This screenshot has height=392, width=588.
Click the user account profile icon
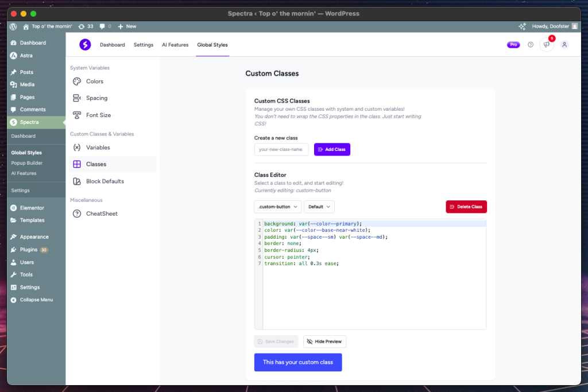[564, 45]
